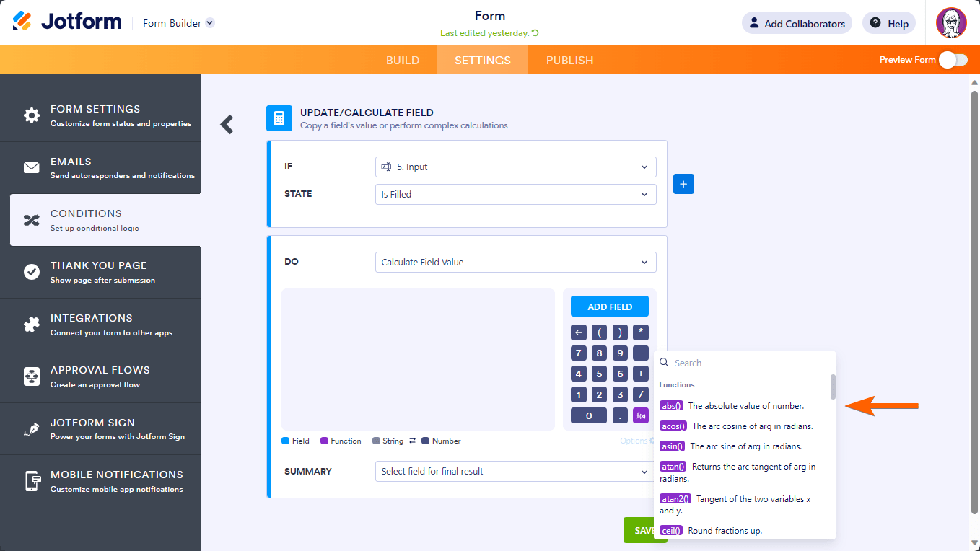Click the number 9 key
980x551 pixels.
pos(620,353)
